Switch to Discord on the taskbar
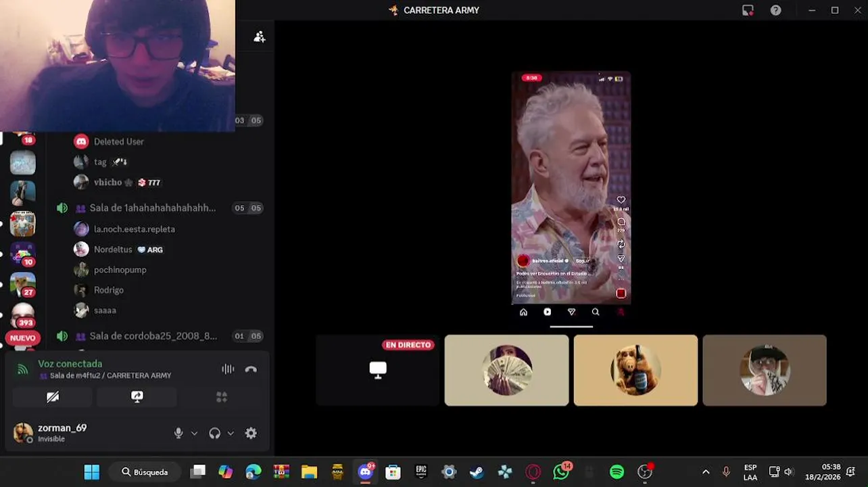 366,472
